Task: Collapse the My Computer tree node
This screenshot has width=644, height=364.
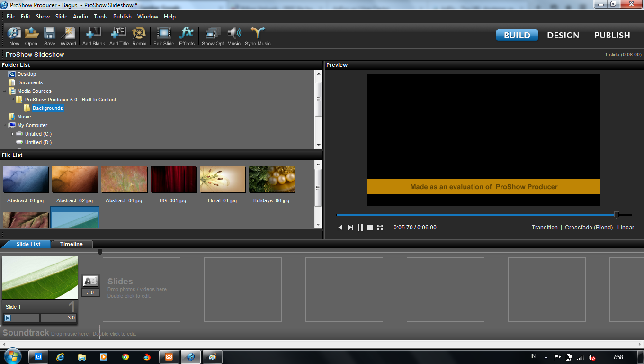Action: click(x=5, y=125)
